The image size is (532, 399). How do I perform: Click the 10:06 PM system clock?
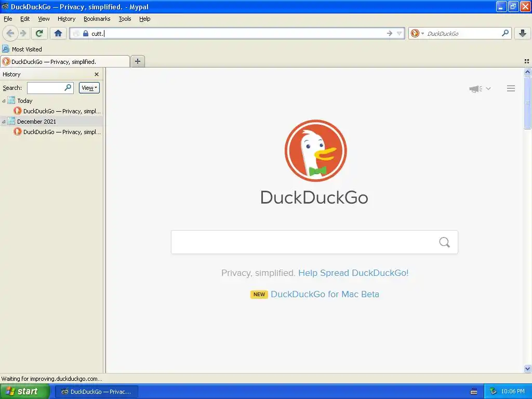coord(513,392)
